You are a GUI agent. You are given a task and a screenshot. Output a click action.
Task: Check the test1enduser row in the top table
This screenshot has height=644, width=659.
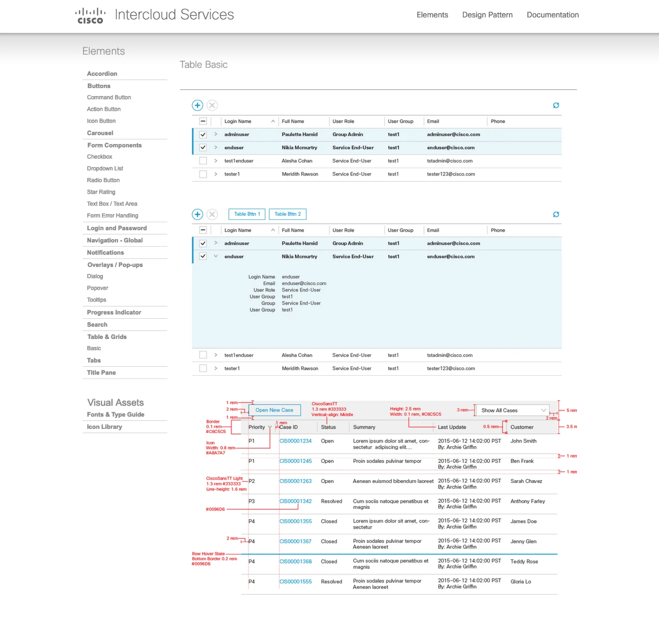(x=203, y=161)
